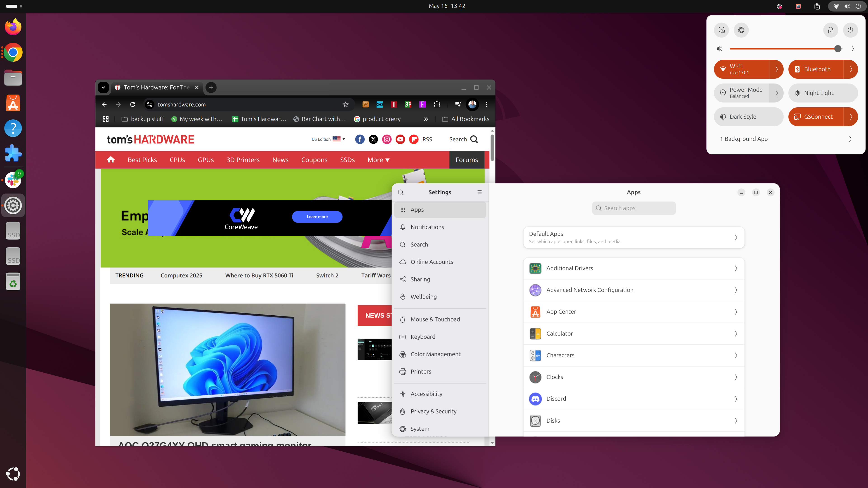Click the lock screen icon
Viewport: 868px width, 488px height.
[x=831, y=30]
